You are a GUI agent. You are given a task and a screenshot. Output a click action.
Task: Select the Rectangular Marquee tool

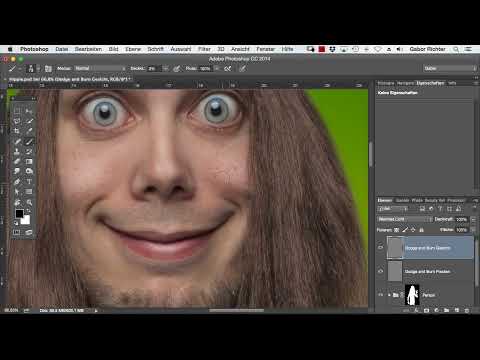(x=17, y=111)
